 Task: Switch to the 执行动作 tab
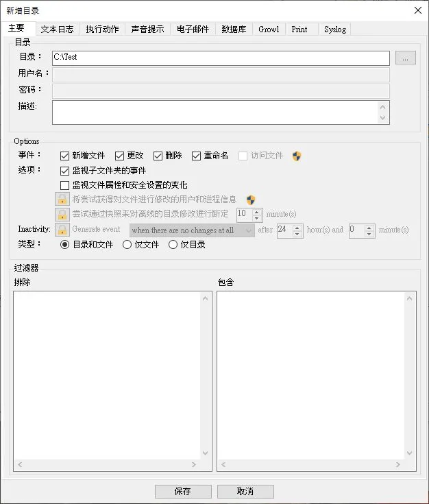click(102, 29)
